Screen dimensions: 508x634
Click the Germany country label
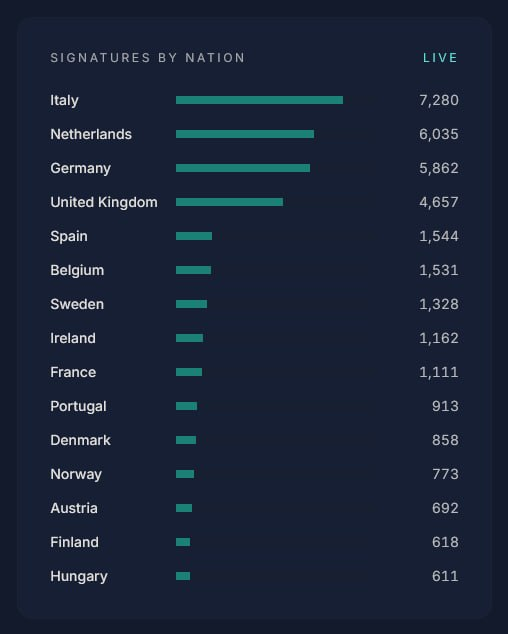pyautogui.click(x=80, y=168)
